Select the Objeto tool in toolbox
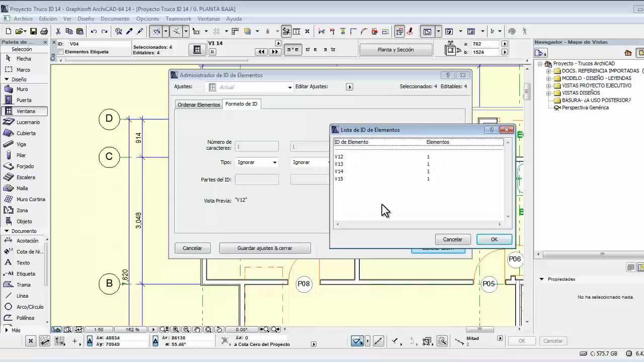This screenshot has height=362, width=644. pyautogui.click(x=25, y=222)
